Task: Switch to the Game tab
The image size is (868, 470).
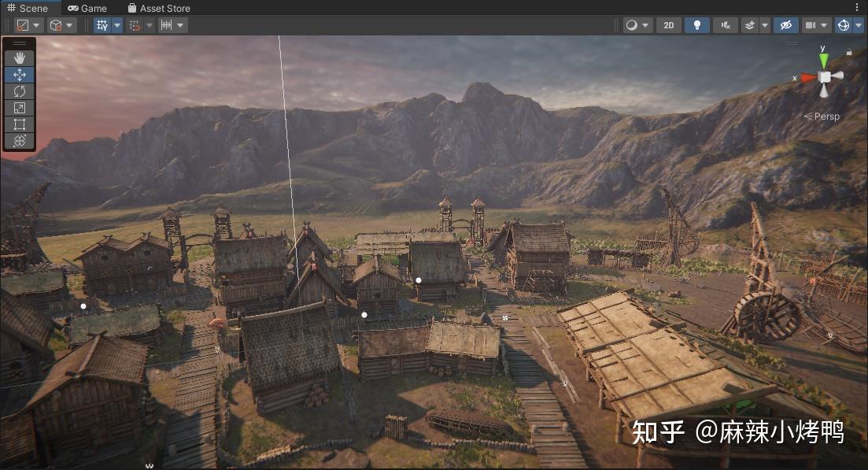Action: pyautogui.click(x=87, y=8)
